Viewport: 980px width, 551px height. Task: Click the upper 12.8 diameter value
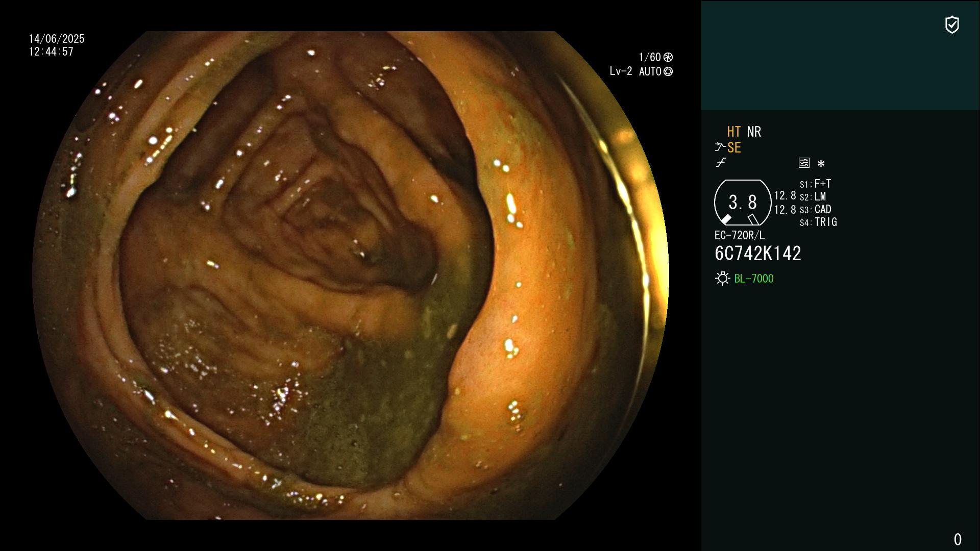(x=785, y=196)
